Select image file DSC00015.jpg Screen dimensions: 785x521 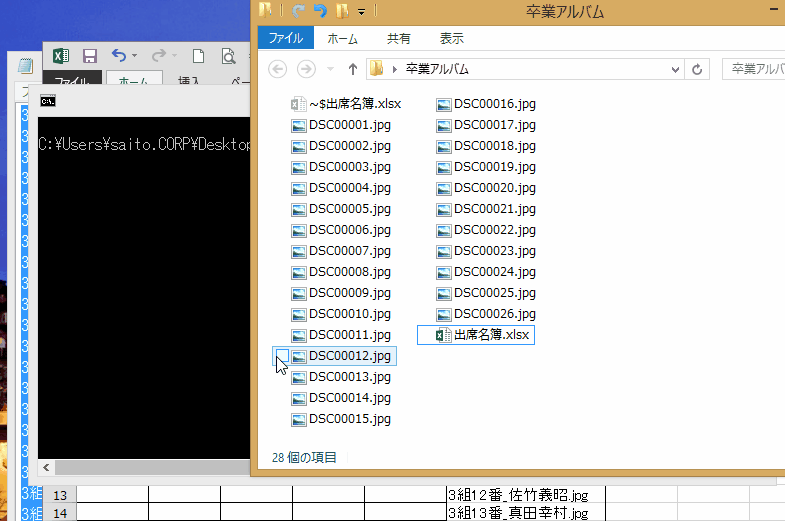(x=341, y=419)
